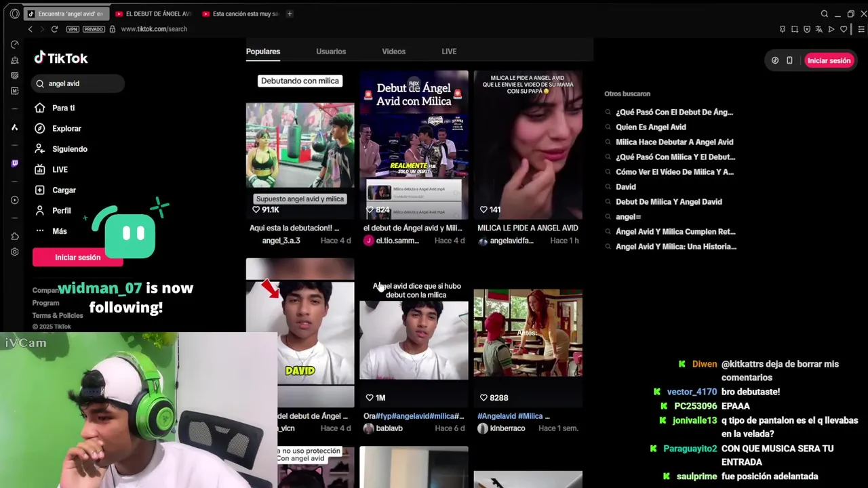Open GX Control speedometer icon in sidebar
This screenshot has width=868, height=488.
(14, 45)
